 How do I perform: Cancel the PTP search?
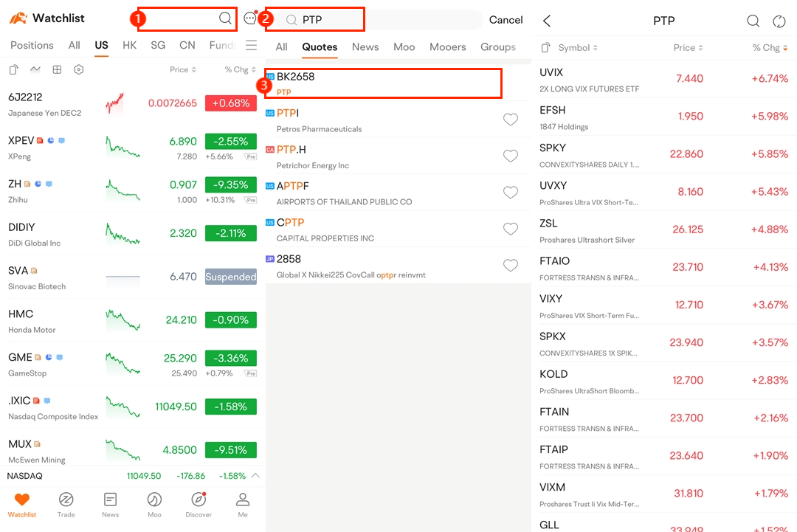[x=506, y=20]
